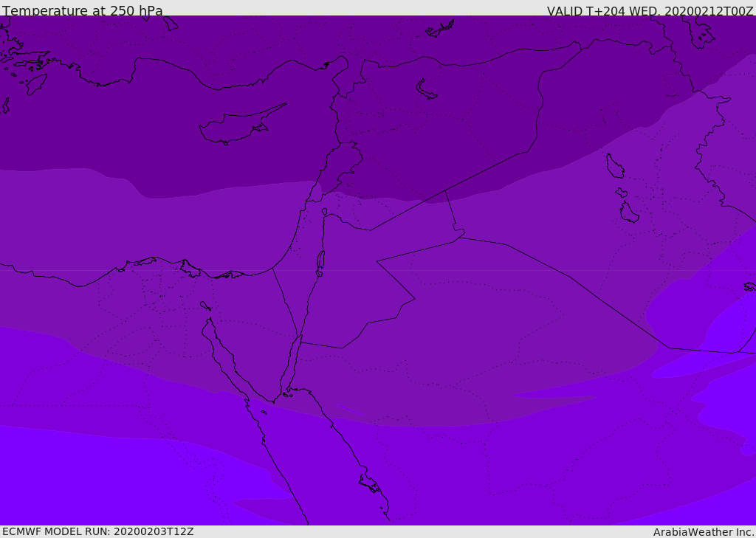This screenshot has height=538, width=756.
Task: Click the 'ArabiaWeather Inc' credit text
Action: click(703, 532)
